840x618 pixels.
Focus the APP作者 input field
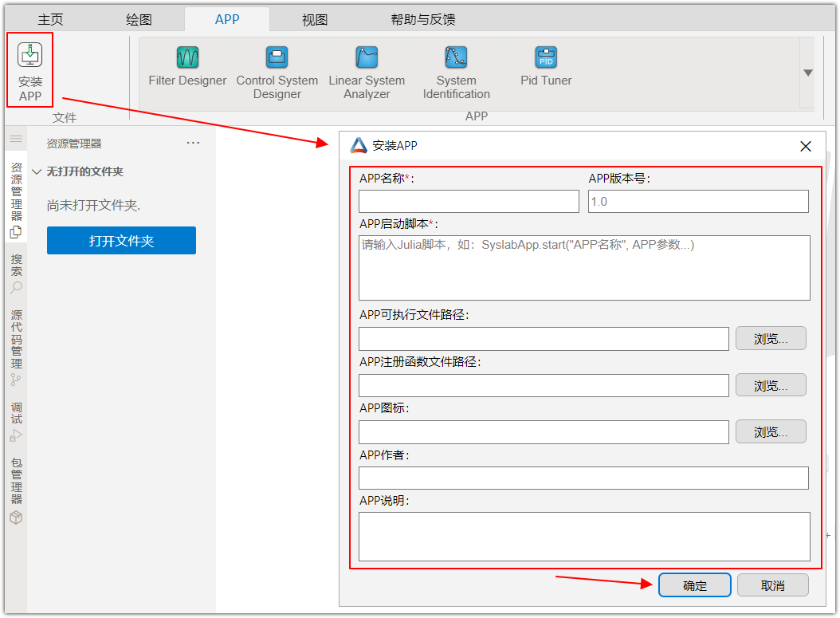[583, 478]
